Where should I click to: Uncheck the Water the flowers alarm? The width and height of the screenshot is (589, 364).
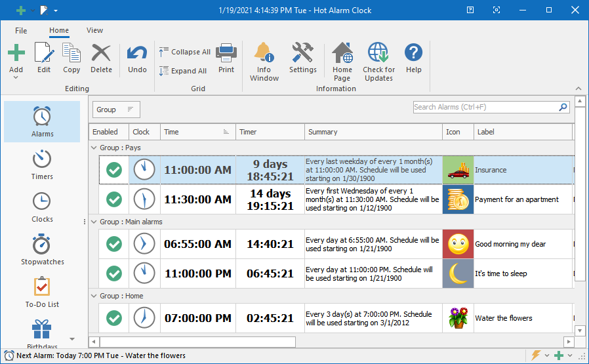[114, 318]
